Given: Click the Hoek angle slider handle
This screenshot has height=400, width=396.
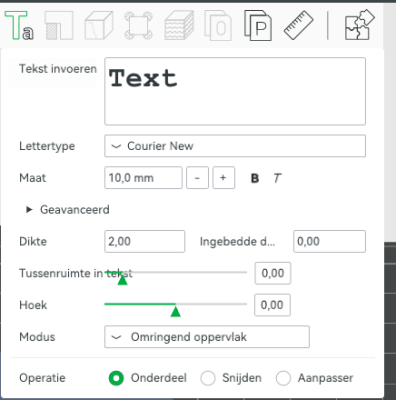Looking at the screenshot, I should [175, 312].
